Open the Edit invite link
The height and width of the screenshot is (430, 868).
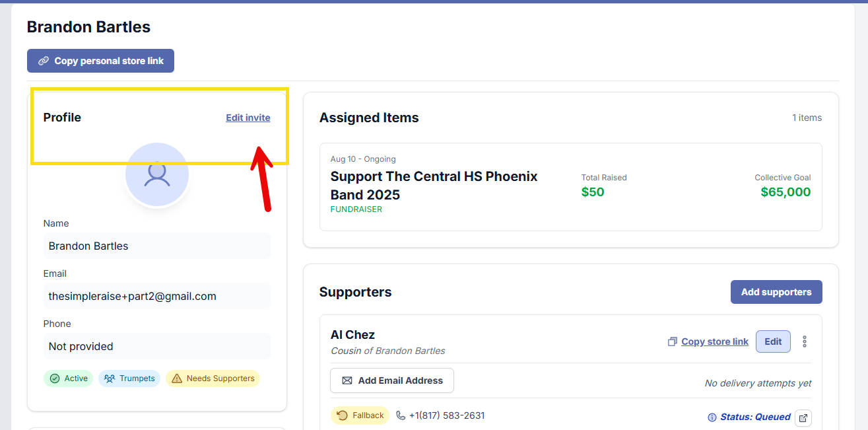point(248,118)
